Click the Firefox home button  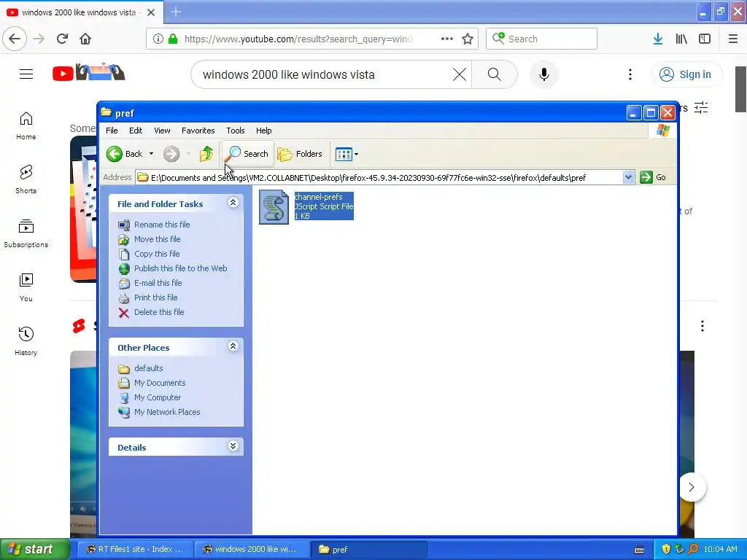pos(85,39)
